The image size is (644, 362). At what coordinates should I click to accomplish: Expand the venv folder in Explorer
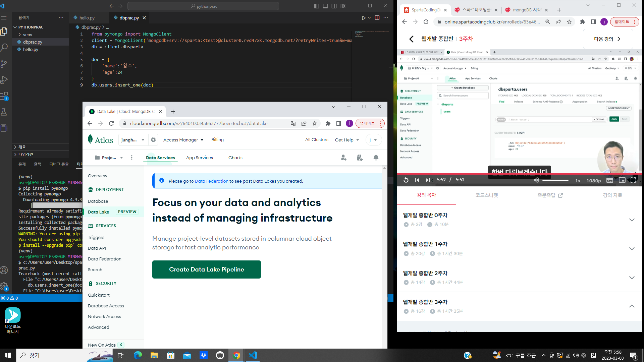[28, 35]
